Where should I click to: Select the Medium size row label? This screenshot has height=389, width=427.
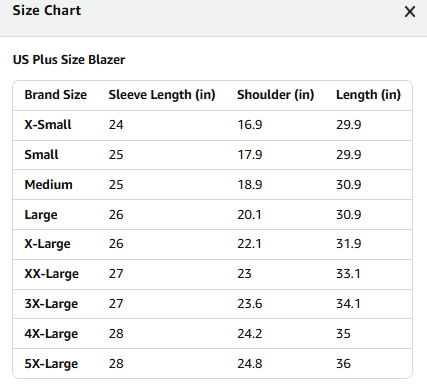(x=49, y=185)
